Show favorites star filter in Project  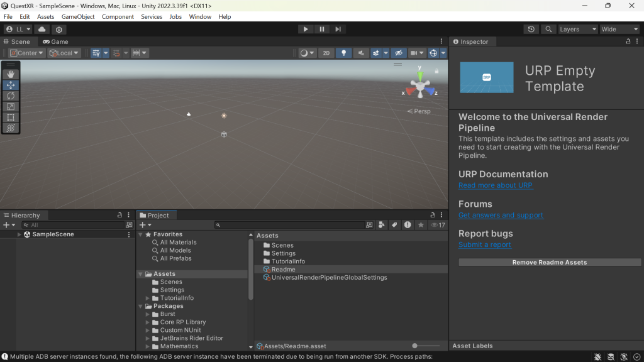click(421, 225)
